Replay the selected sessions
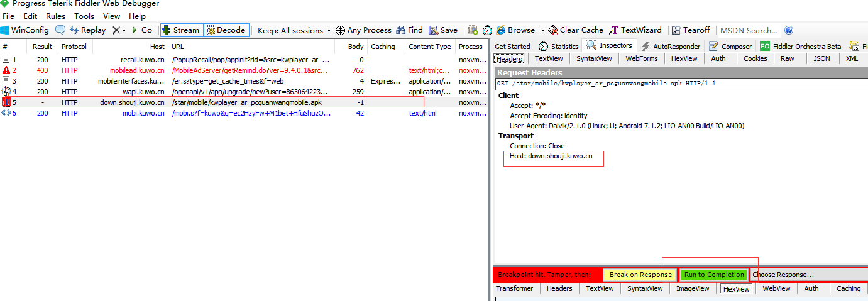 (x=87, y=30)
